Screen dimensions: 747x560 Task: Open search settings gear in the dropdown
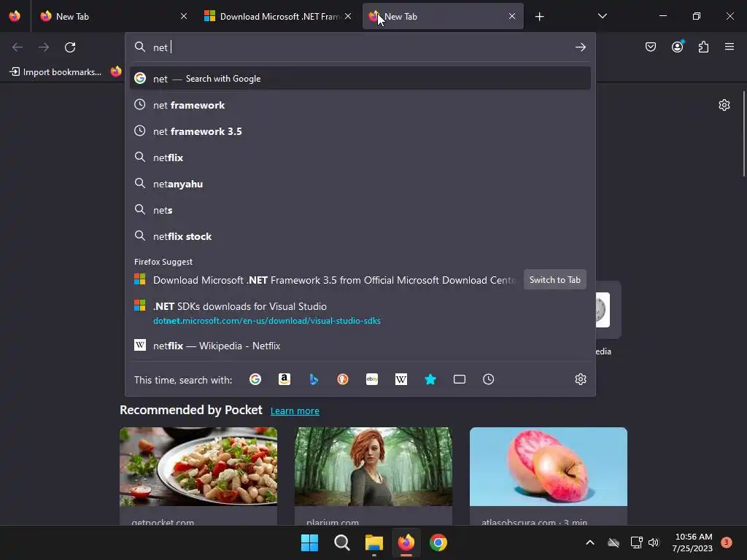[x=580, y=379]
